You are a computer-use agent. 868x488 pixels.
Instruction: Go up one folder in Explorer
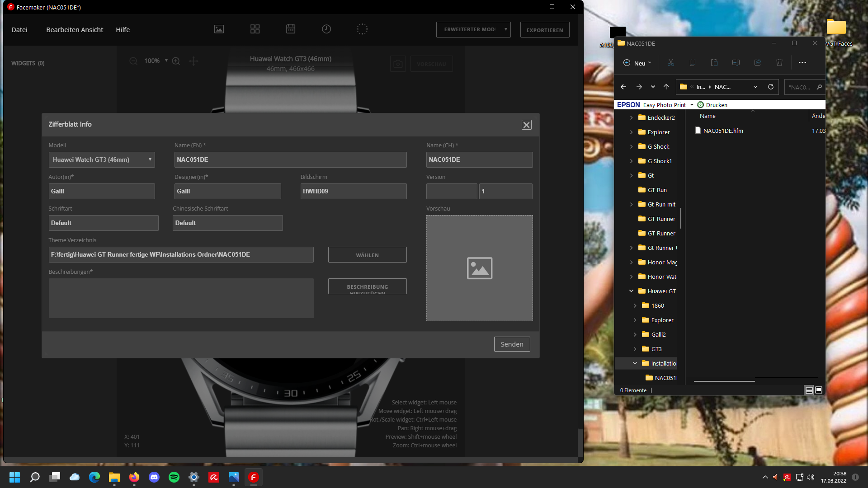(x=666, y=87)
